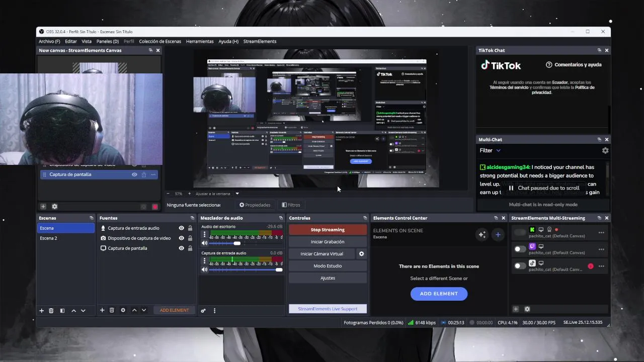Image resolution: width=644 pixels, height=362 pixels.
Task: Hide the Dispositivo de captura de video source
Action: 181,238
